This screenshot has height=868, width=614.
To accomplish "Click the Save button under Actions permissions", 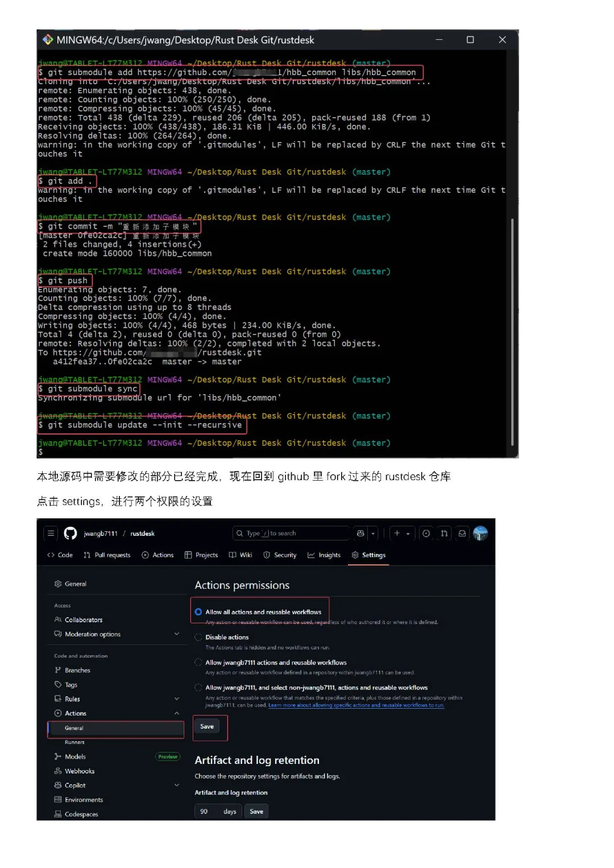I will click(x=207, y=726).
